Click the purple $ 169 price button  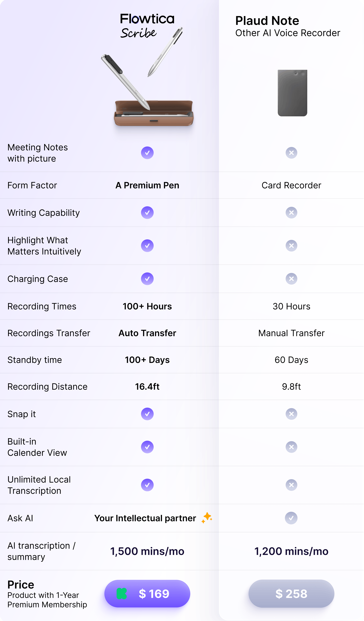pyautogui.click(x=147, y=594)
